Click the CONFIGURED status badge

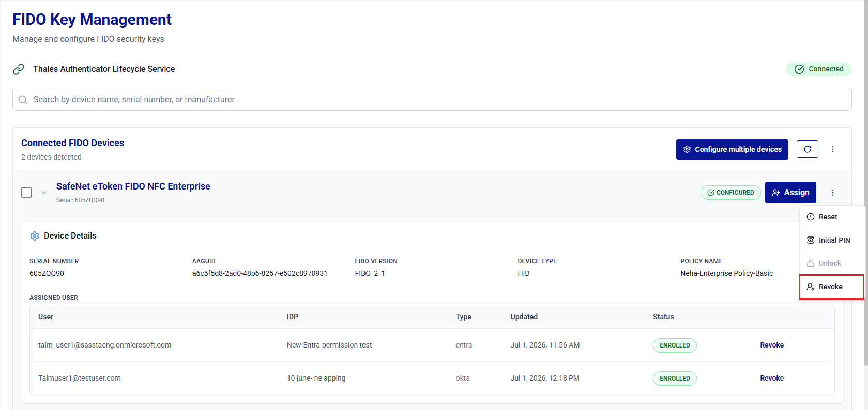[x=730, y=193]
